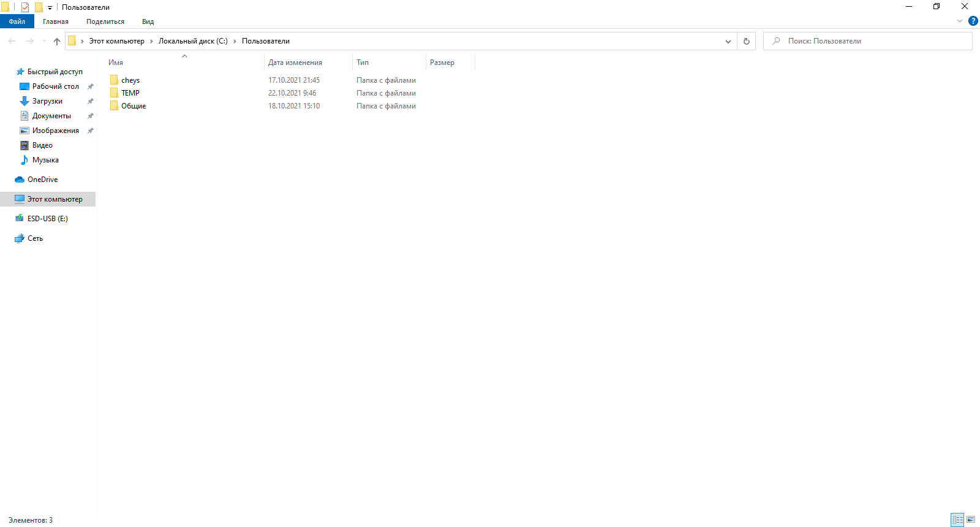Click Пользователи breadcrumb segment
980x527 pixels.
pos(266,41)
